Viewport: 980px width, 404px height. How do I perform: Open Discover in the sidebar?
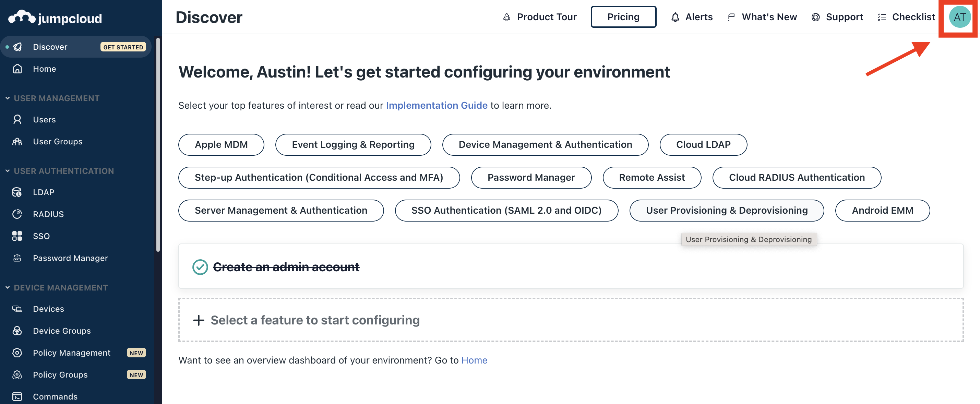(76, 47)
